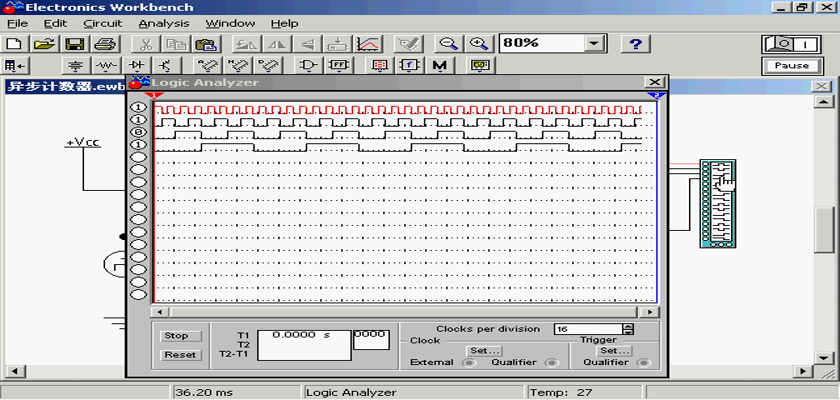840x400 pixels.
Task: Save the circuit with the floppy disk icon
Action: click(74, 44)
